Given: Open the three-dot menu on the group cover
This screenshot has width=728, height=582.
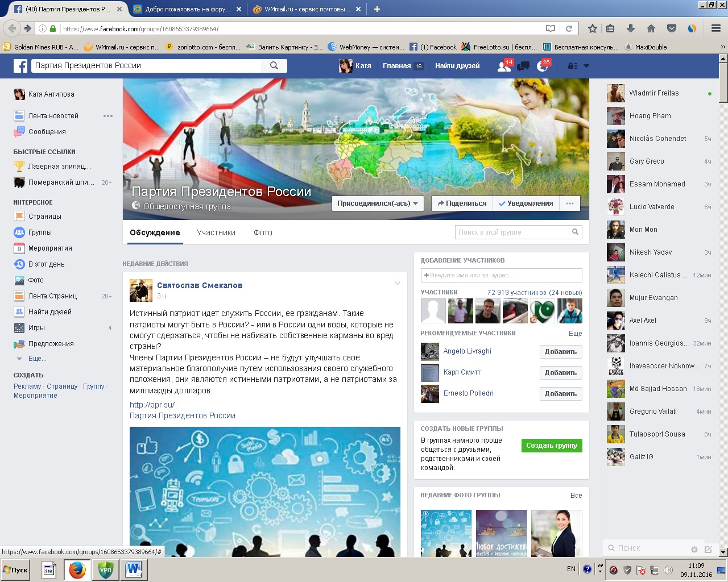Looking at the screenshot, I should [570, 203].
